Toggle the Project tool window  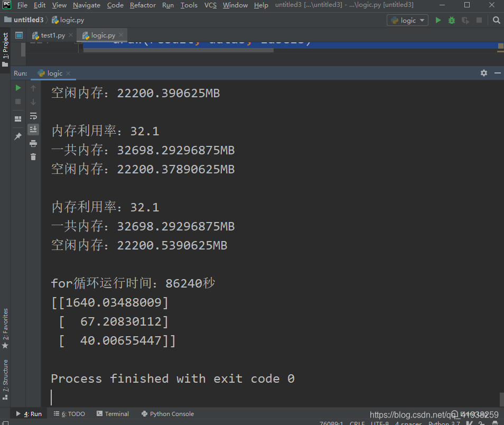point(5,49)
